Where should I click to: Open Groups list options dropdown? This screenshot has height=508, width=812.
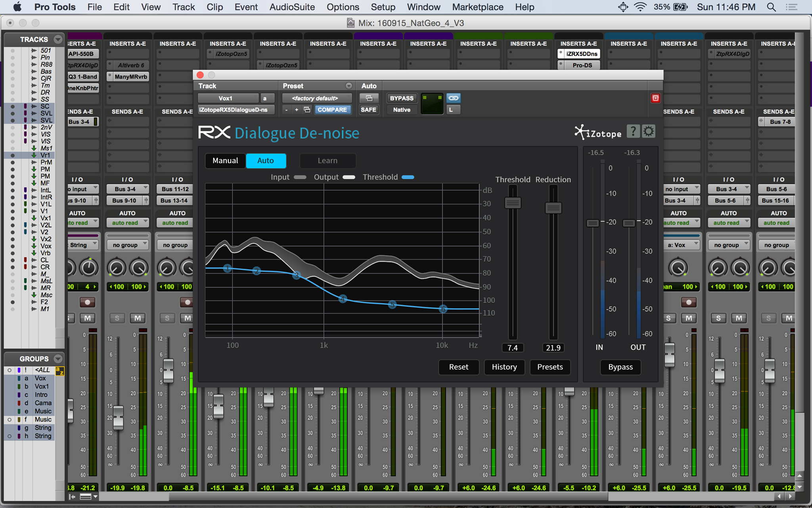pos(58,359)
